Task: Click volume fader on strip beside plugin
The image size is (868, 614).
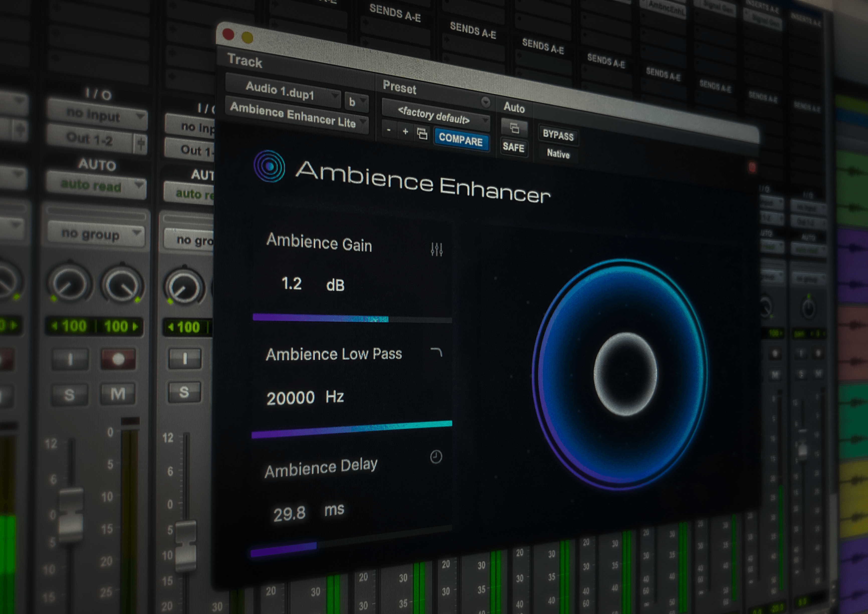Action: (x=186, y=546)
